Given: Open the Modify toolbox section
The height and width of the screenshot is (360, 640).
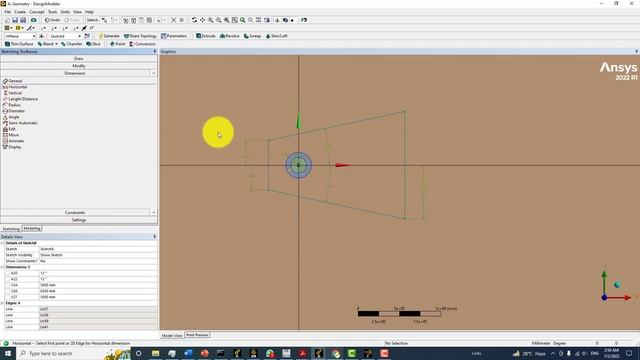Looking at the screenshot, I should [x=79, y=66].
